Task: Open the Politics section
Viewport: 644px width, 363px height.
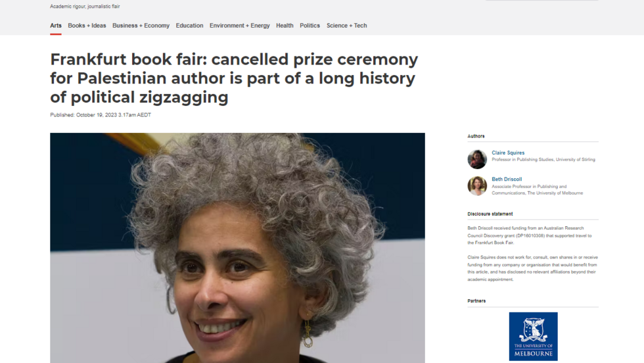Action: tap(310, 26)
